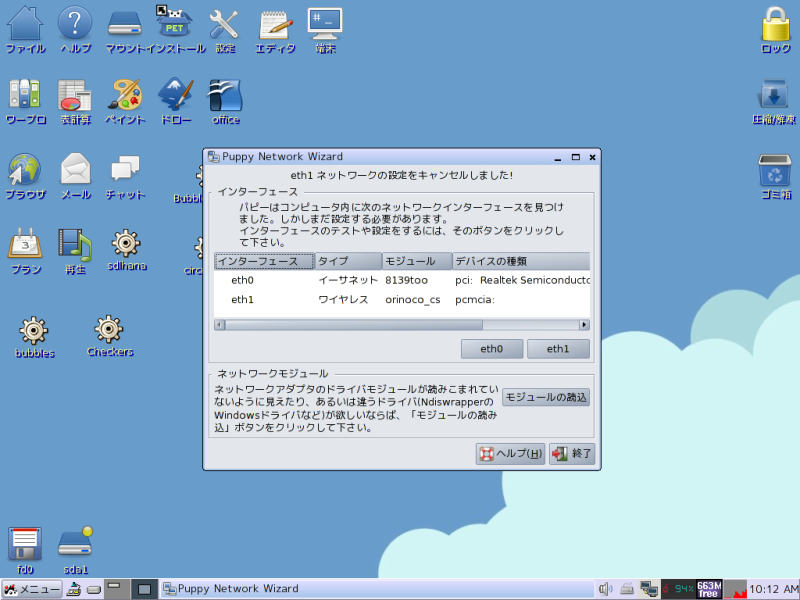This screenshot has width=800, height=600.
Task: Launch the 再生 media player icon
Action: (74, 244)
